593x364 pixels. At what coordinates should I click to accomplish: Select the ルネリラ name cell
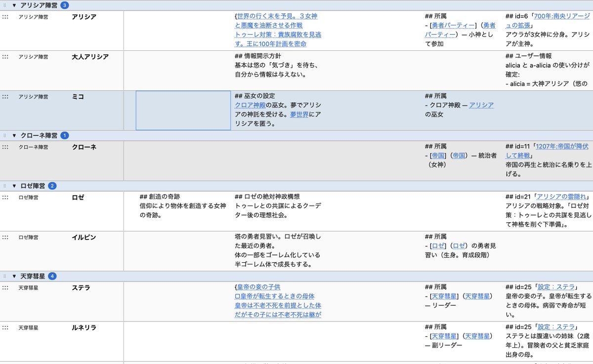(84, 328)
